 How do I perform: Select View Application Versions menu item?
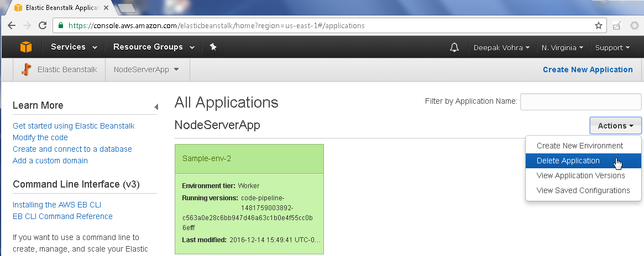583,175
